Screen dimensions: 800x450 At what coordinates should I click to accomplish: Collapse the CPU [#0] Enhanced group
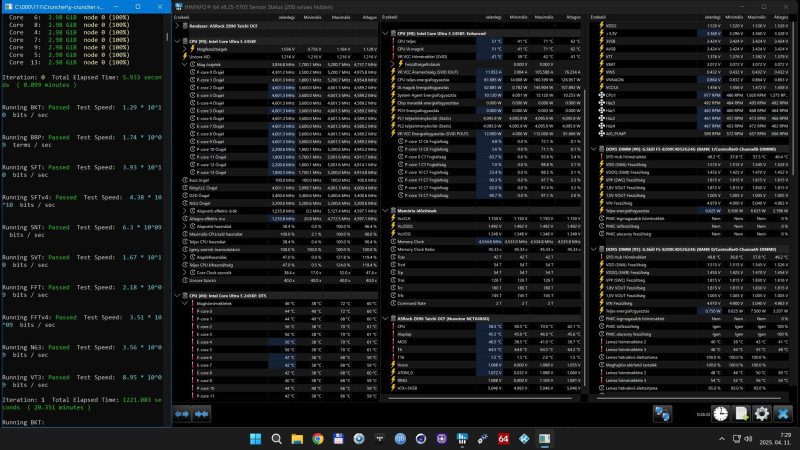click(386, 33)
